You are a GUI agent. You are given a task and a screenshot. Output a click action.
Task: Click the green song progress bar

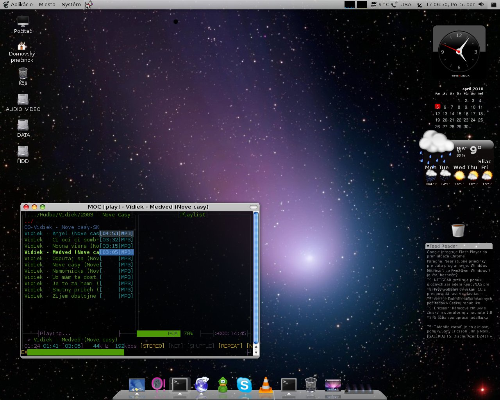(75, 352)
